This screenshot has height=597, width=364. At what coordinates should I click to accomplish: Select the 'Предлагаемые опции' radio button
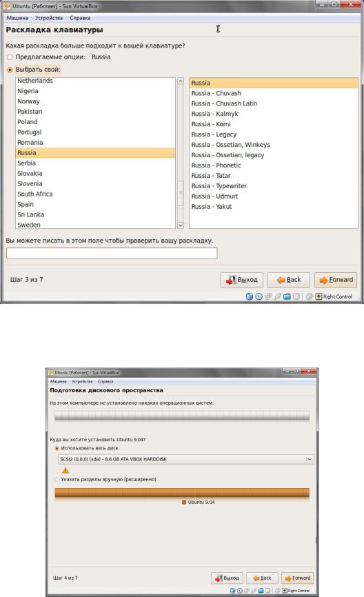(x=10, y=57)
